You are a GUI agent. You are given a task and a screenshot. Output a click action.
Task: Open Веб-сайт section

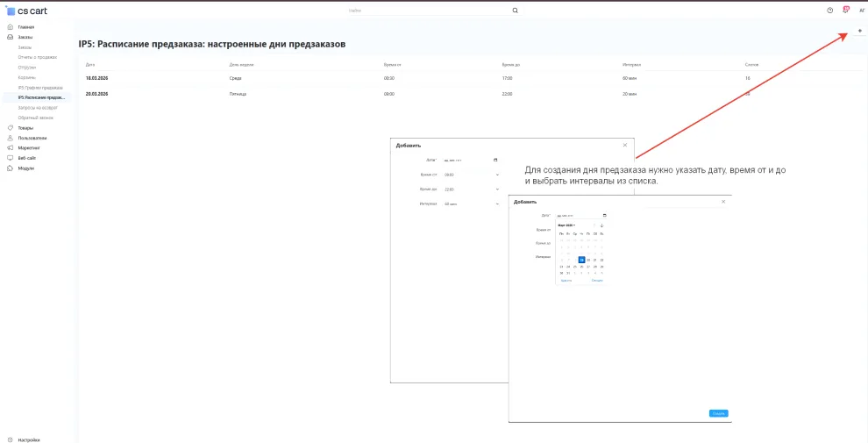coord(27,158)
